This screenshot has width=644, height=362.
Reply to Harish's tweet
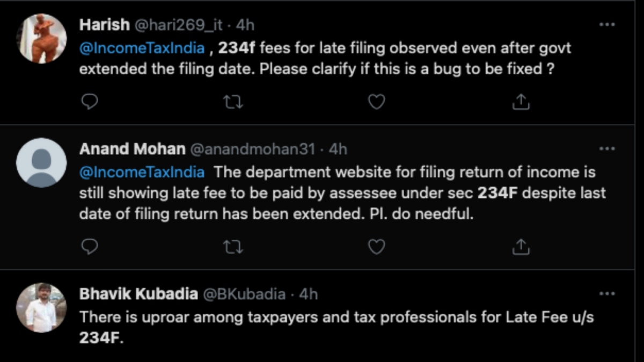click(x=90, y=102)
